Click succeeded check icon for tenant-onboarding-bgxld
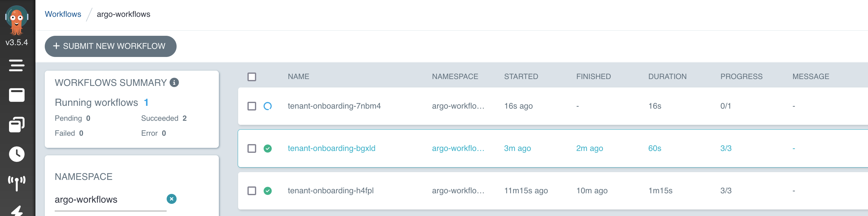 [x=268, y=148]
